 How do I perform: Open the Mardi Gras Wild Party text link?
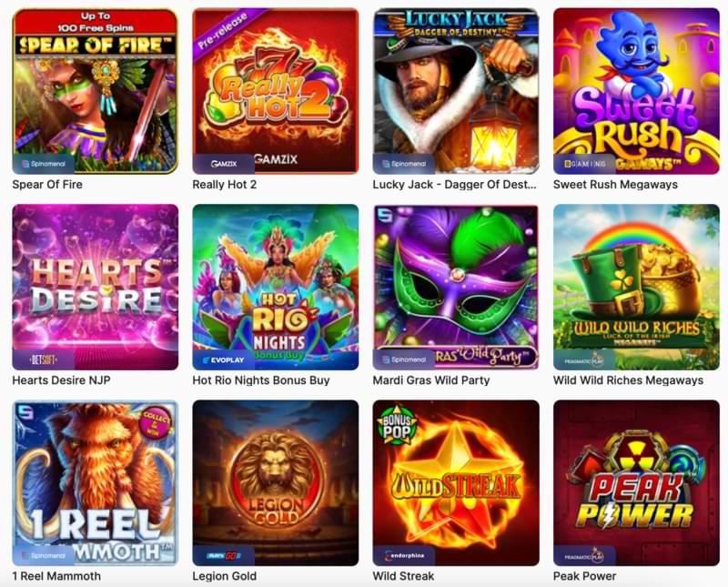430,380
